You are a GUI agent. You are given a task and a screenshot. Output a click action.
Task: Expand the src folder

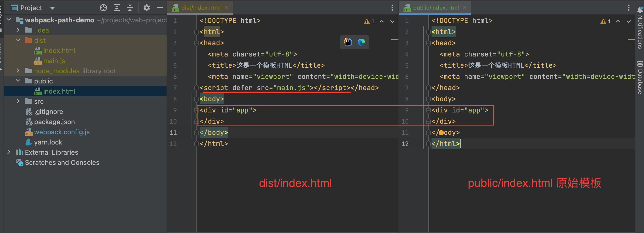pos(18,101)
